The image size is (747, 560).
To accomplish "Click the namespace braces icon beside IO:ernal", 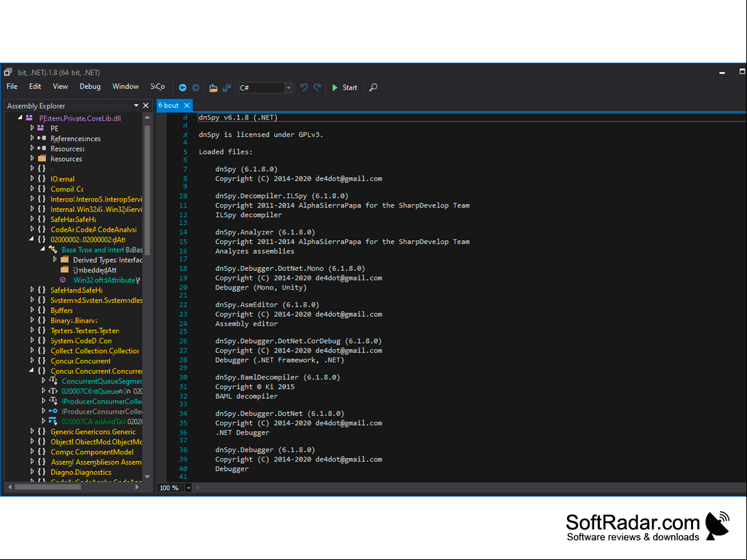I will (x=42, y=178).
